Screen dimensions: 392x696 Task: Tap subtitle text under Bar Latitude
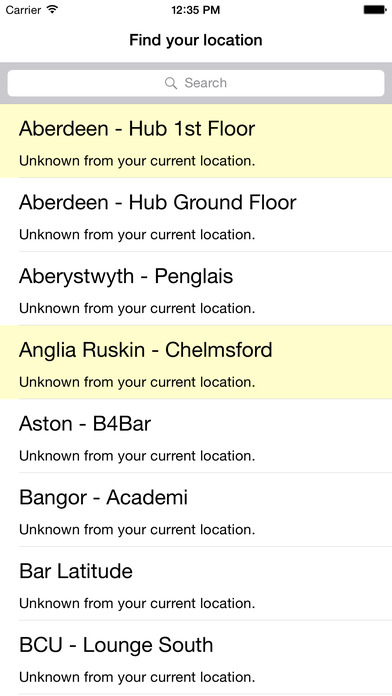point(137,603)
